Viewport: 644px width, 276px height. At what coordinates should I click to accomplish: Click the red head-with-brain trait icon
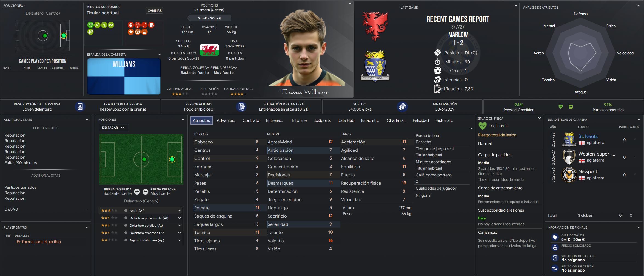coord(131,25)
